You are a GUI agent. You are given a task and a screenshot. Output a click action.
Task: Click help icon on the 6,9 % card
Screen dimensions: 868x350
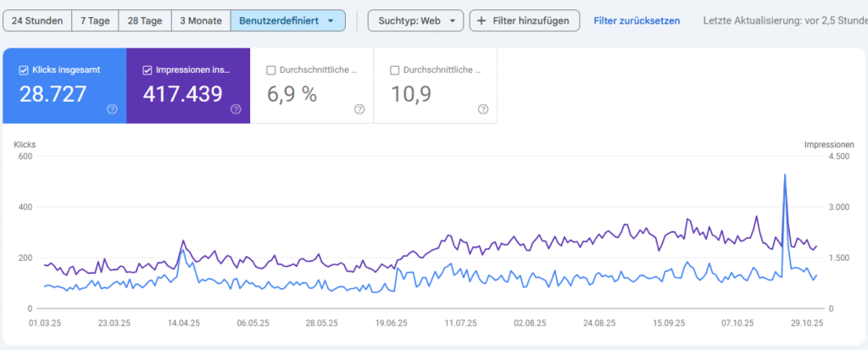[x=359, y=109]
